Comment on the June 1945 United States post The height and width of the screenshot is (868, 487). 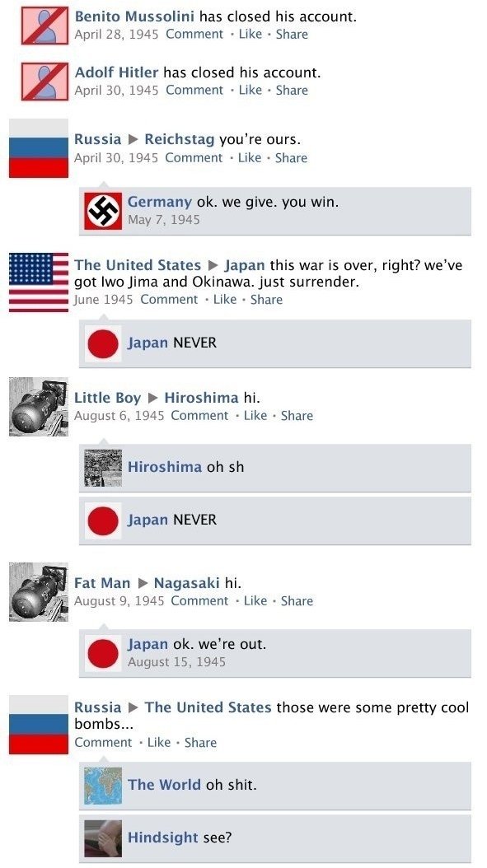click(169, 300)
